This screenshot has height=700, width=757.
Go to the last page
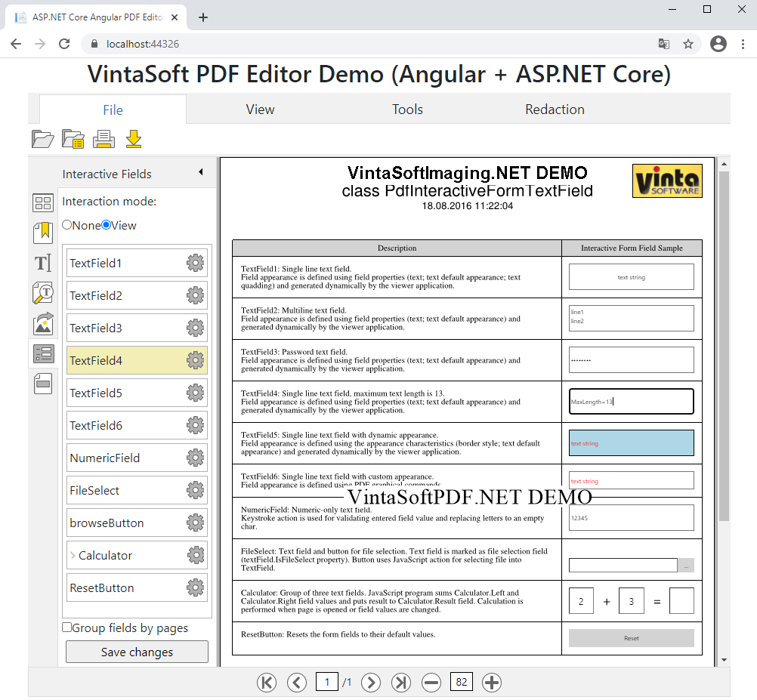(x=401, y=682)
